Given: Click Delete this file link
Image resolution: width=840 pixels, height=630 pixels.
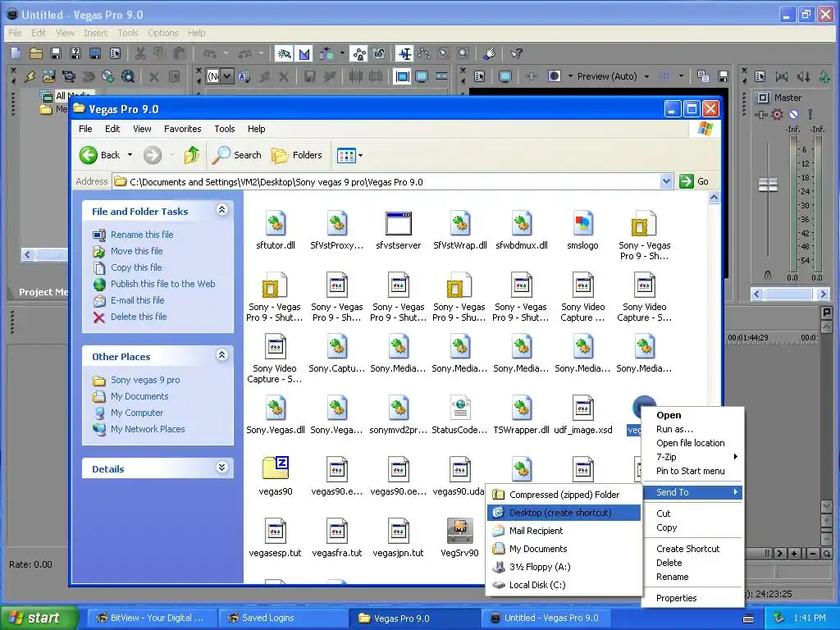Looking at the screenshot, I should tap(139, 317).
